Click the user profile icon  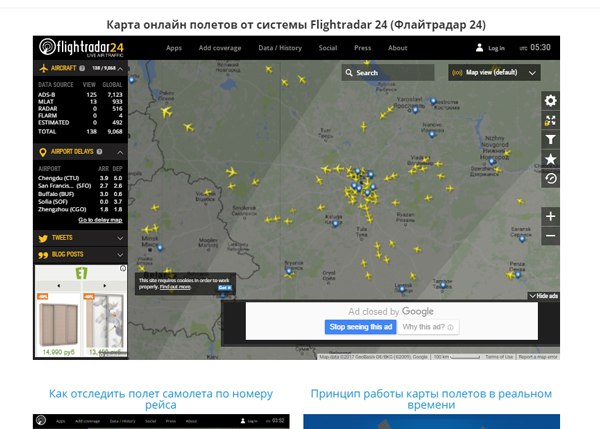tap(479, 48)
